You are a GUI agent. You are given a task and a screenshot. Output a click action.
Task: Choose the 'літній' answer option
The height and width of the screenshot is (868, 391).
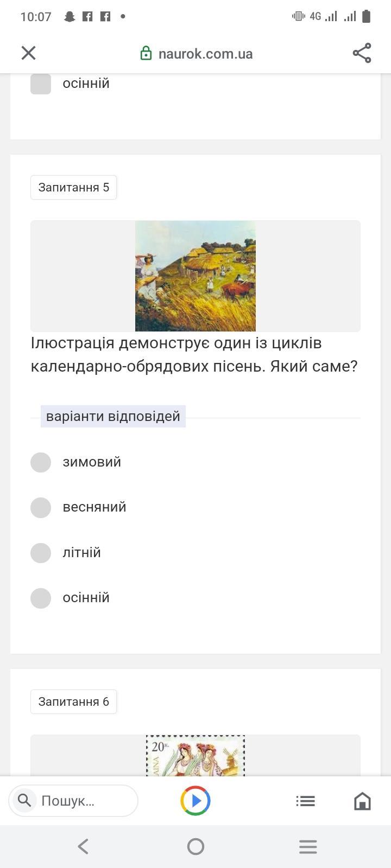(x=41, y=553)
